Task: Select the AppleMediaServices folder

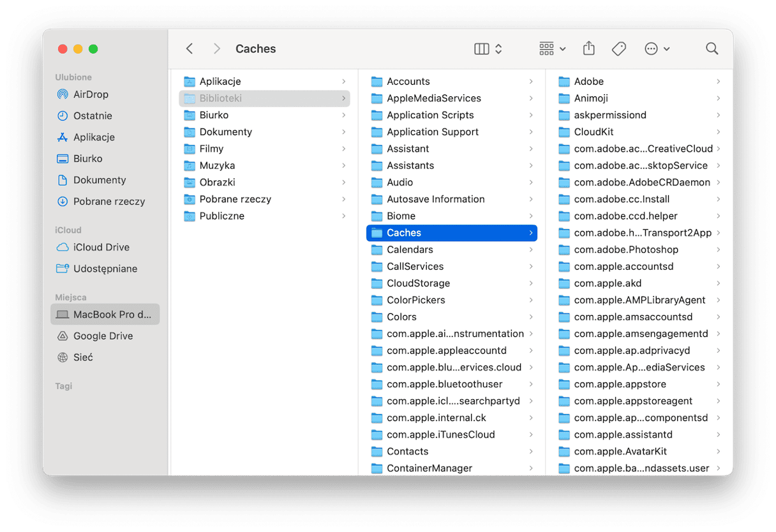Action: (452, 98)
